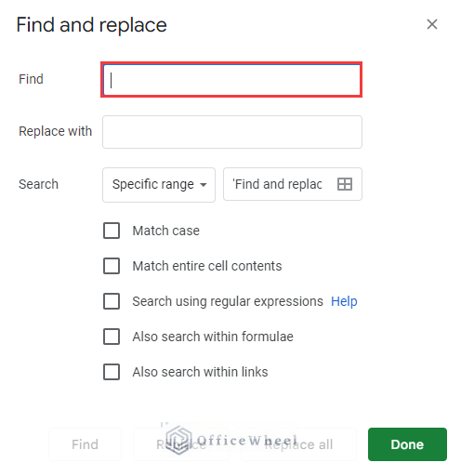Open the regular expressions Help link
The width and height of the screenshot is (461, 476).
[x=344, y=301]
